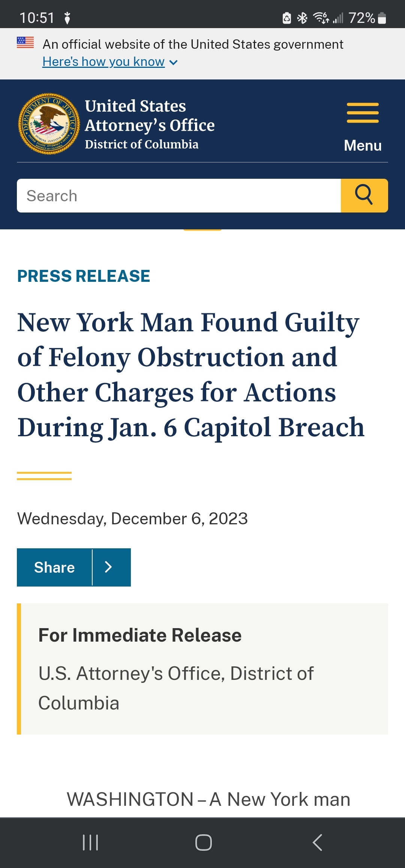Tap the US flag icon in banner
The height and width of the screenshot is (868, 405).
pos(25,42)
